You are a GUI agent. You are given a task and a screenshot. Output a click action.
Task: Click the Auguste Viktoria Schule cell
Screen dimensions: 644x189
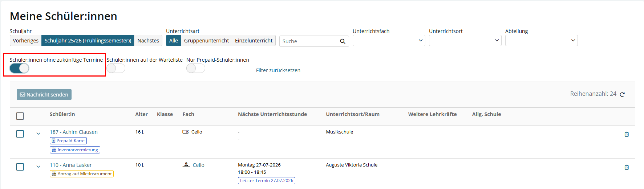tap(352, 165)
